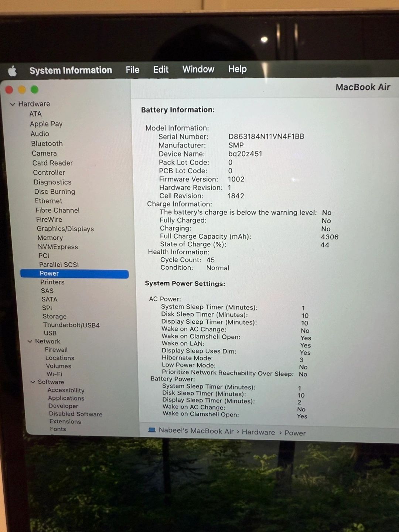The image size is (399, 532).
Task: Collapse the Software section chevron
Action: (33, 382)
